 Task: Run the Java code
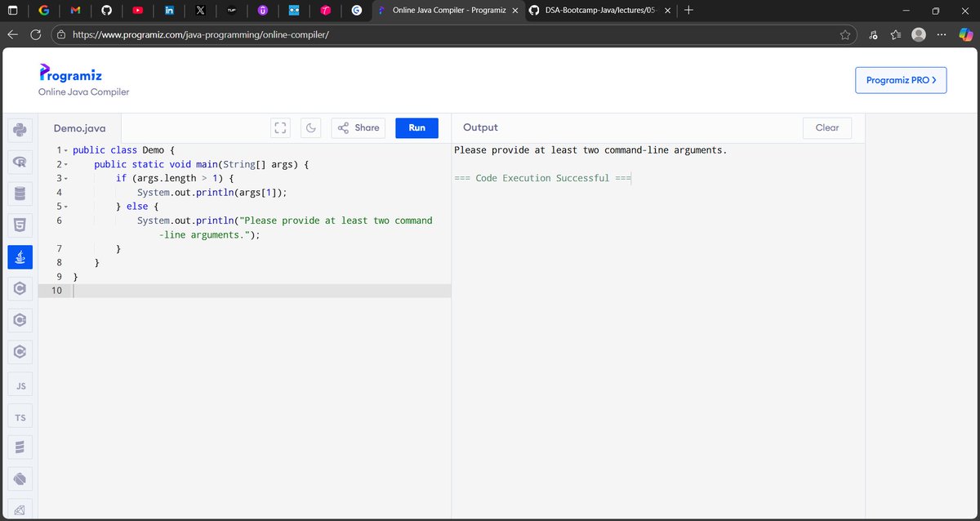tap(416, 127)
